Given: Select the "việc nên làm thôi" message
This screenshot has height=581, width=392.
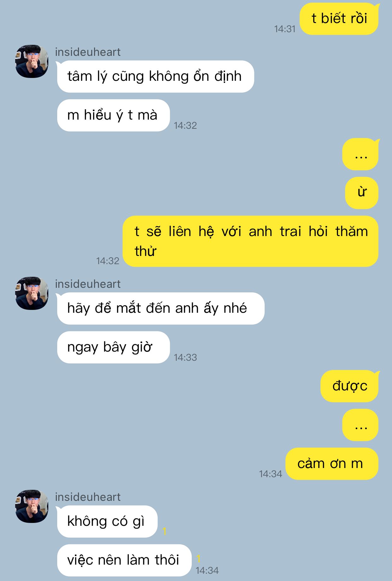Looking at the screenshot, I should tap(124, 560).
